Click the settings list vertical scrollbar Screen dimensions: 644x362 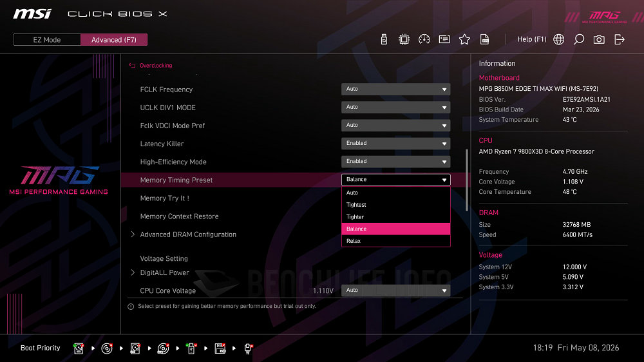(x=466, y=180)
